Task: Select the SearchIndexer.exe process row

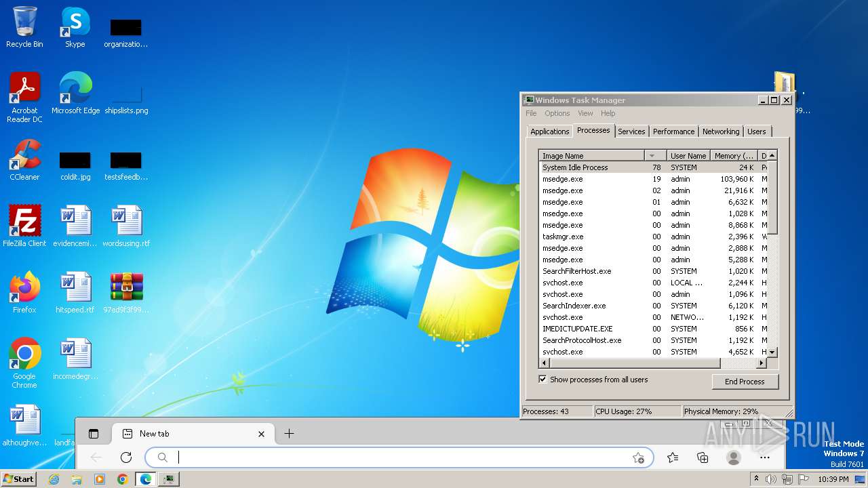Action: click(653, 306)
